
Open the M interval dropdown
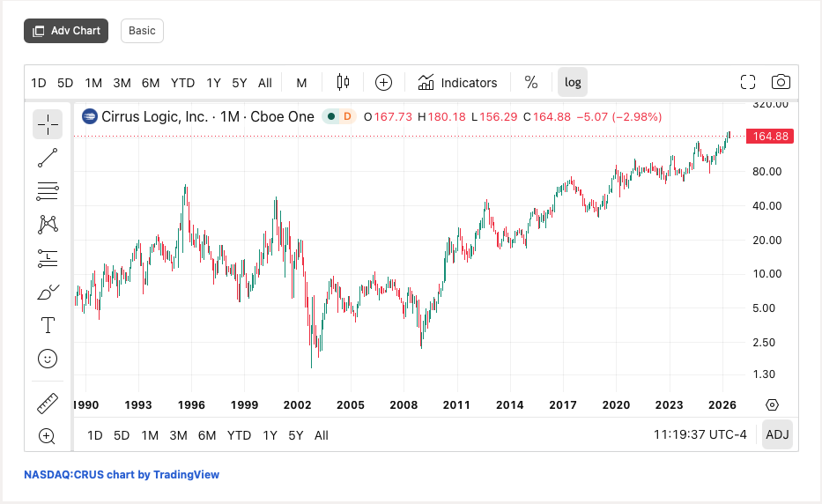coord(301,83)
